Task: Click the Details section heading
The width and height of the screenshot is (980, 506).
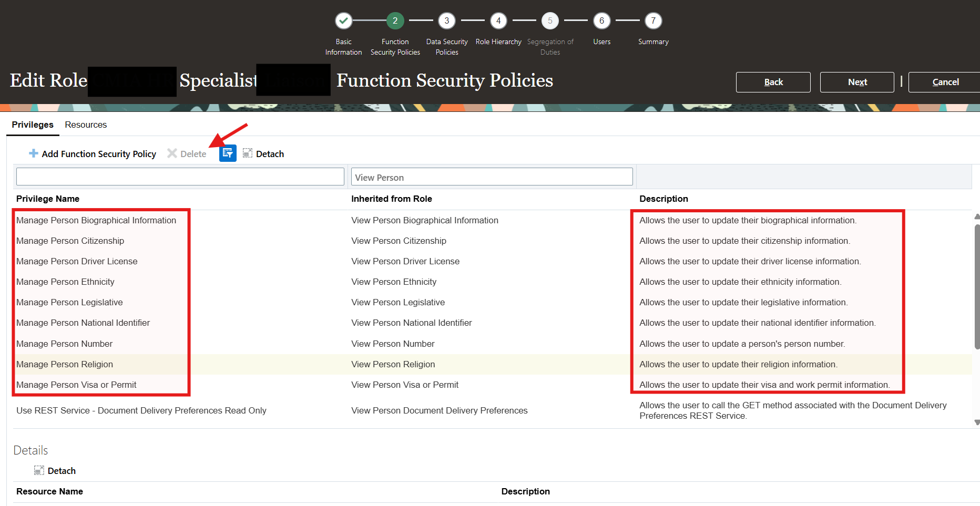Action: (x=30, y=450)
